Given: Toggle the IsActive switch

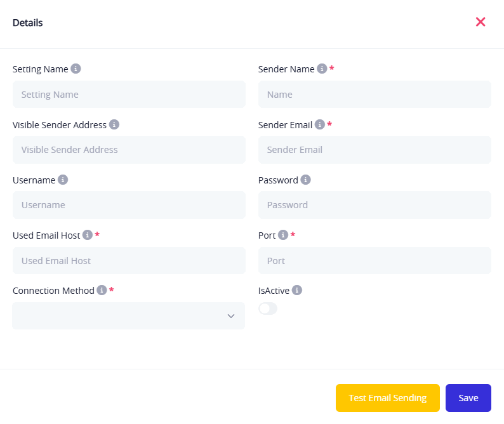Looking at the screenshot, I should pyautogui.click(x=268, y=308).
